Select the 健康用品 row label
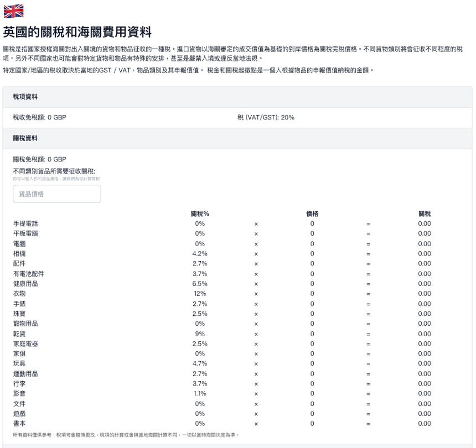This screenshot has width=476, height=448. point(25,284)
